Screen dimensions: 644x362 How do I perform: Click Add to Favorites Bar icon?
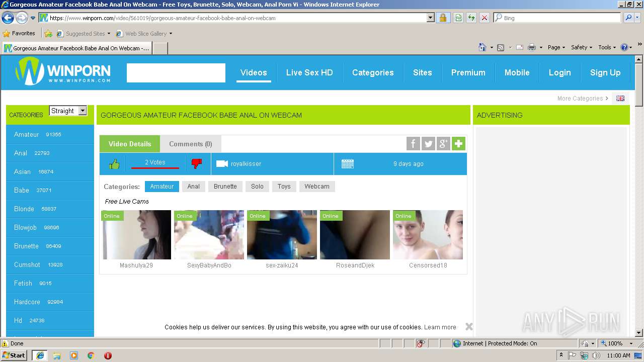tap(48, 34)
